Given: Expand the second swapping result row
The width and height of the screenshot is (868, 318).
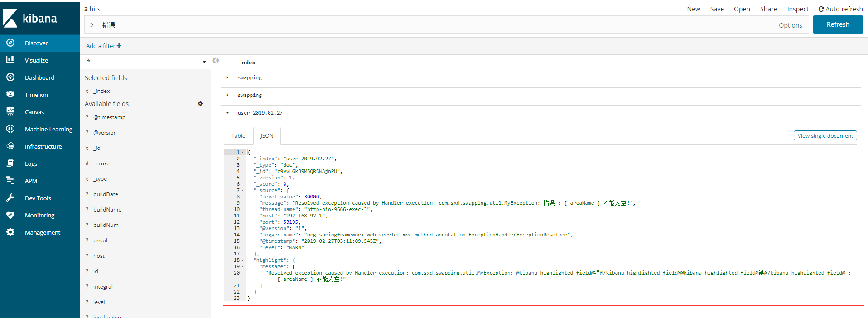Looking at the screenshot, I should click(227, 95).
